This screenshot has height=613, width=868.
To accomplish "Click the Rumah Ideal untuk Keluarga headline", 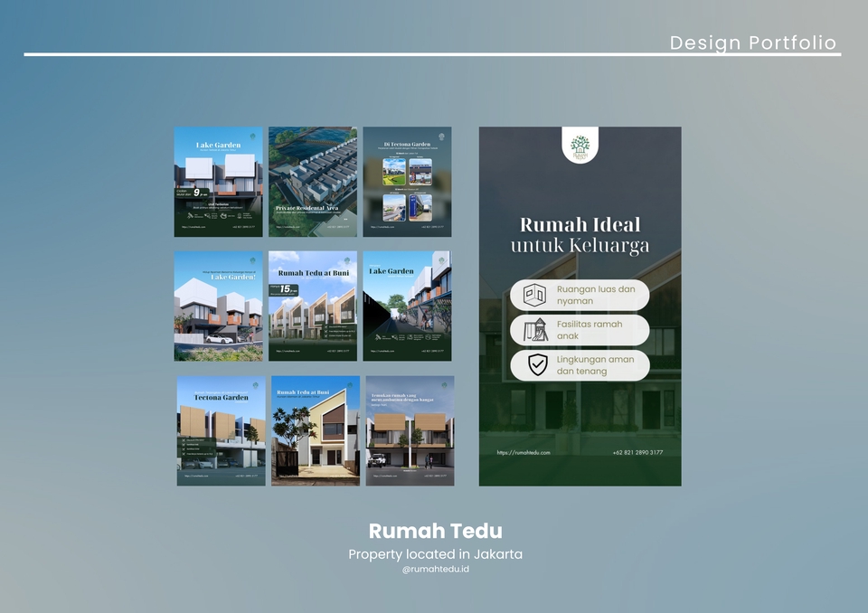I will (580, 235).
